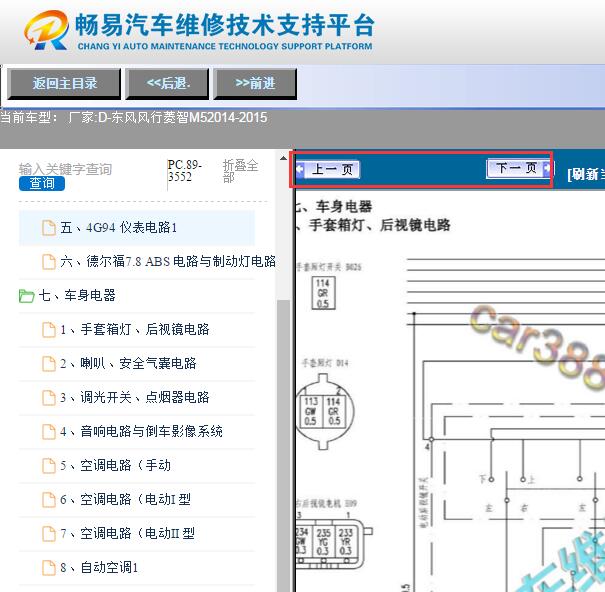The image size is (605, 592).
Task: Click the tree panel vertical scrollbar thumb
Action: coord(284,446)
